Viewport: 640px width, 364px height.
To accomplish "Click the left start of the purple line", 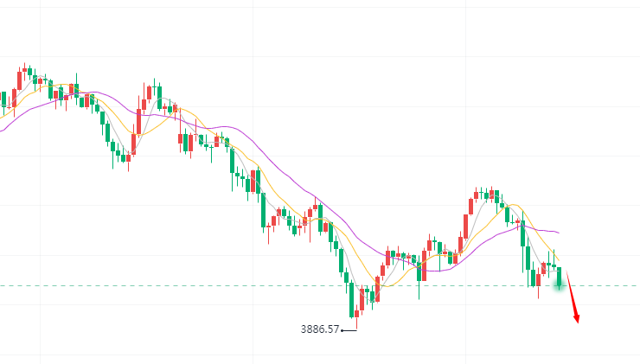I will pos(2,131).
